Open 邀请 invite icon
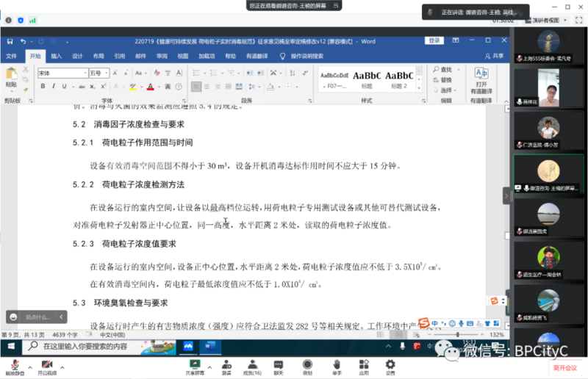Image resolution: width=588 pixels, height=379 pixels. click(226, 367)
